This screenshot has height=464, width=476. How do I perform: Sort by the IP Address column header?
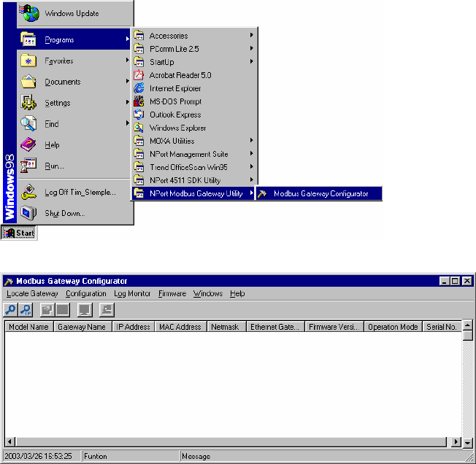[x=134, y=327]
